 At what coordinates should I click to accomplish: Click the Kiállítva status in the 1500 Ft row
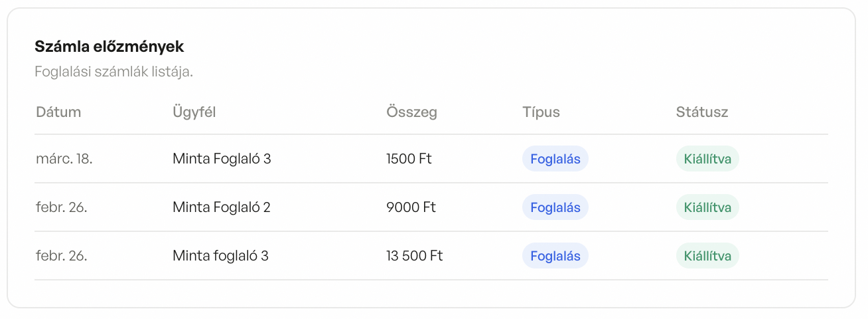(707, 159)
